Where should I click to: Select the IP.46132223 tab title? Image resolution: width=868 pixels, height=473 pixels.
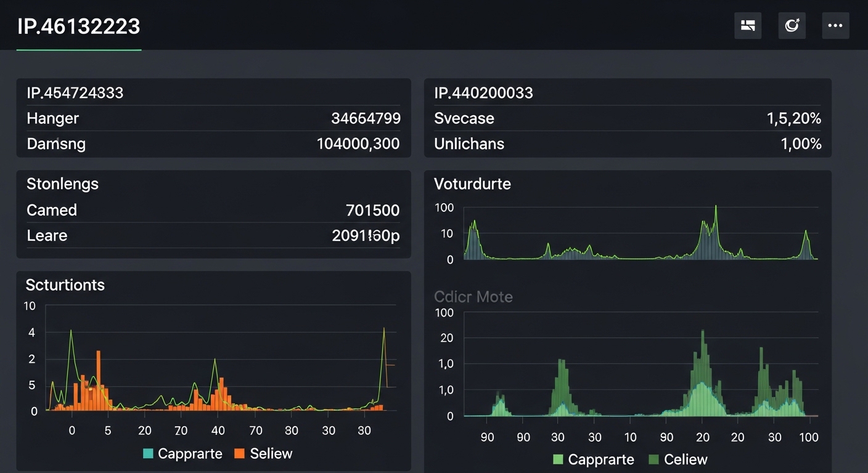pos(79,26)
